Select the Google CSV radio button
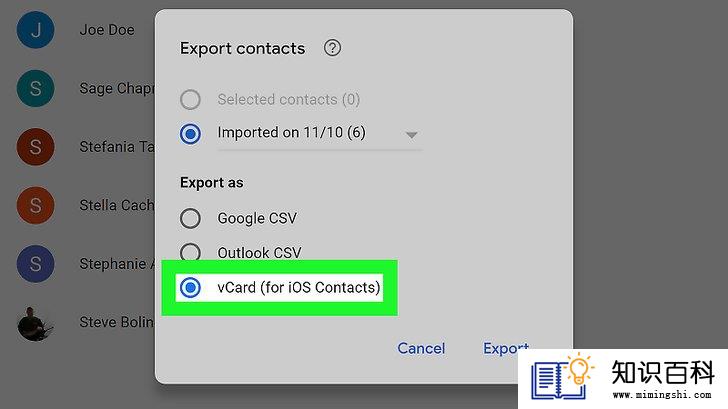Screen dimensions: 728x409 tap(190, 218)
